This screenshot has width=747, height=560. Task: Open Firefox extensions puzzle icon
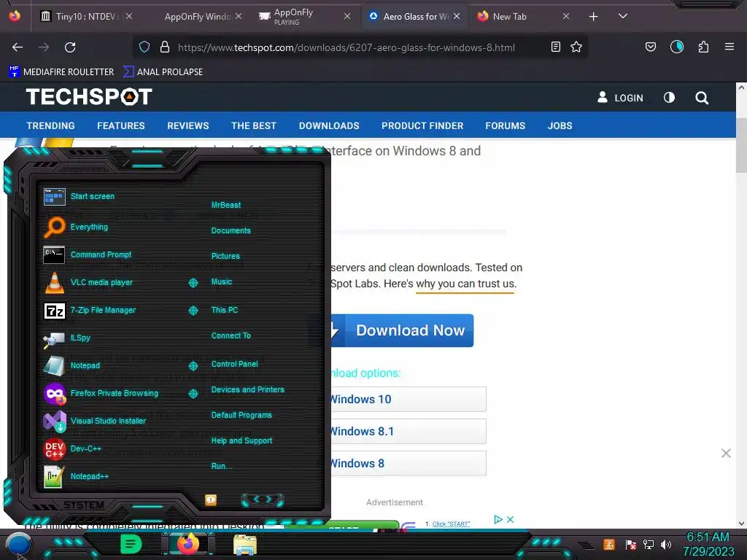(703, 47)
